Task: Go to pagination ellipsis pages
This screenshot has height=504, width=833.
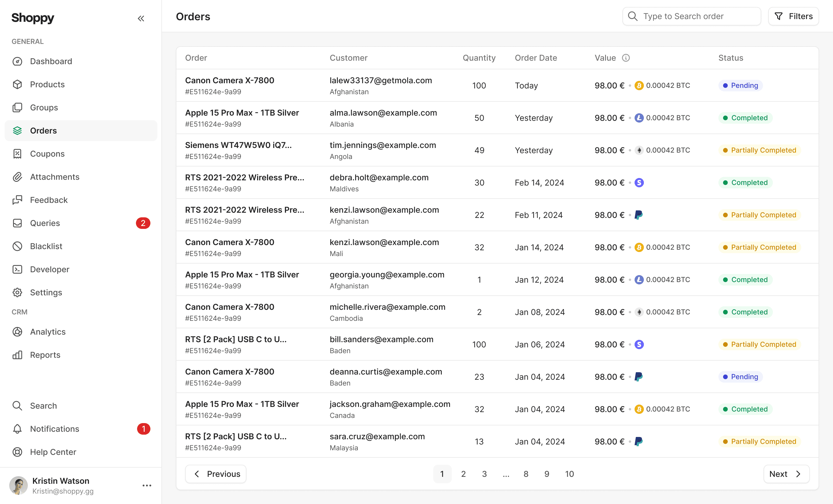Action: pos(506,474)
